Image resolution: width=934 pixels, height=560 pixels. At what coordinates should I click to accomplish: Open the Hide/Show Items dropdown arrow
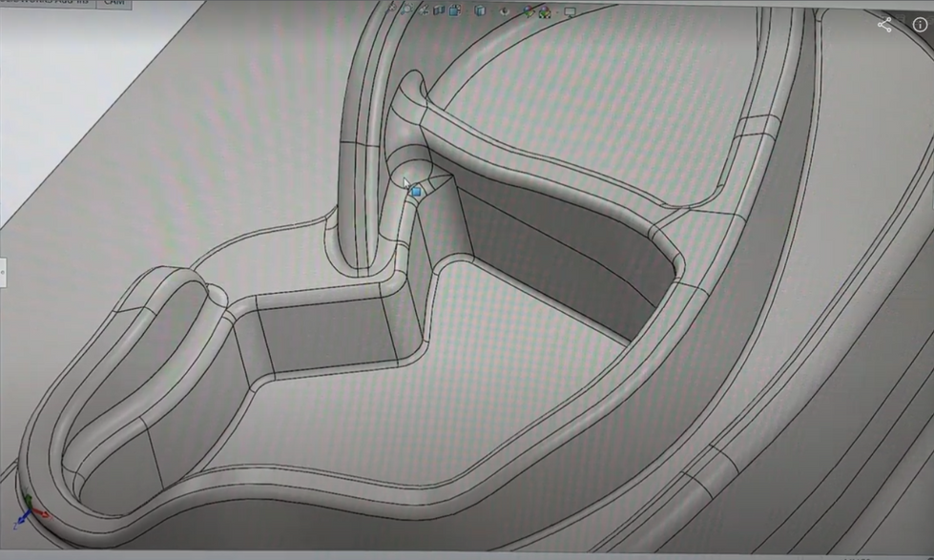[515, 10]
